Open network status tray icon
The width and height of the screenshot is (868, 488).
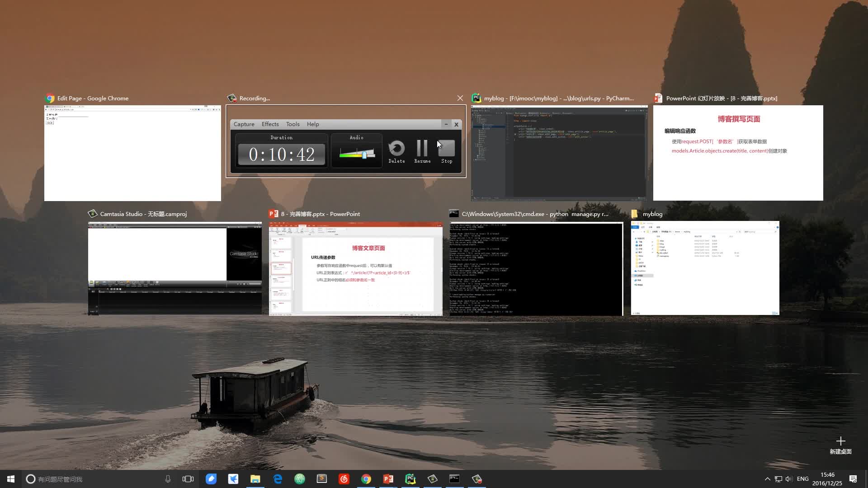[778, 479]
